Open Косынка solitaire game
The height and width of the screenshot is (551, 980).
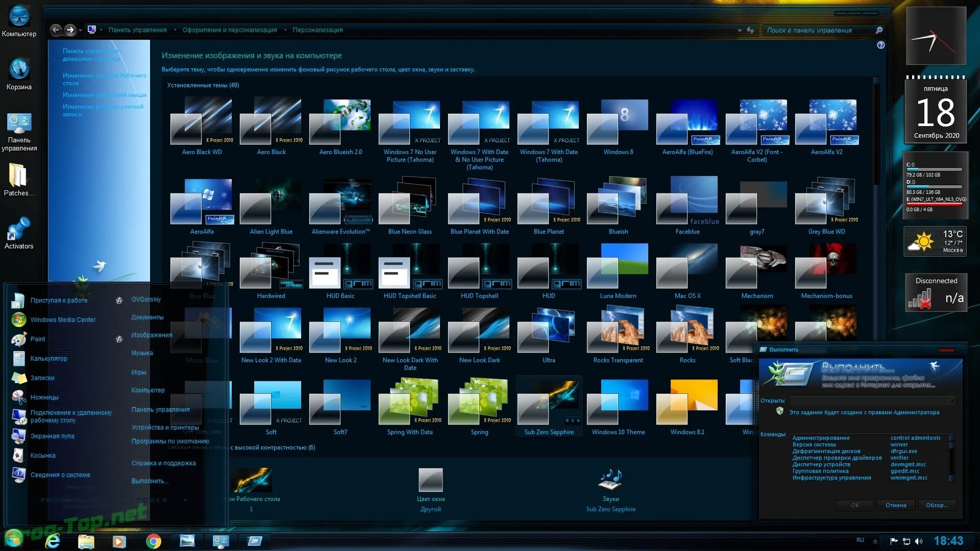[x=43, y=455]
